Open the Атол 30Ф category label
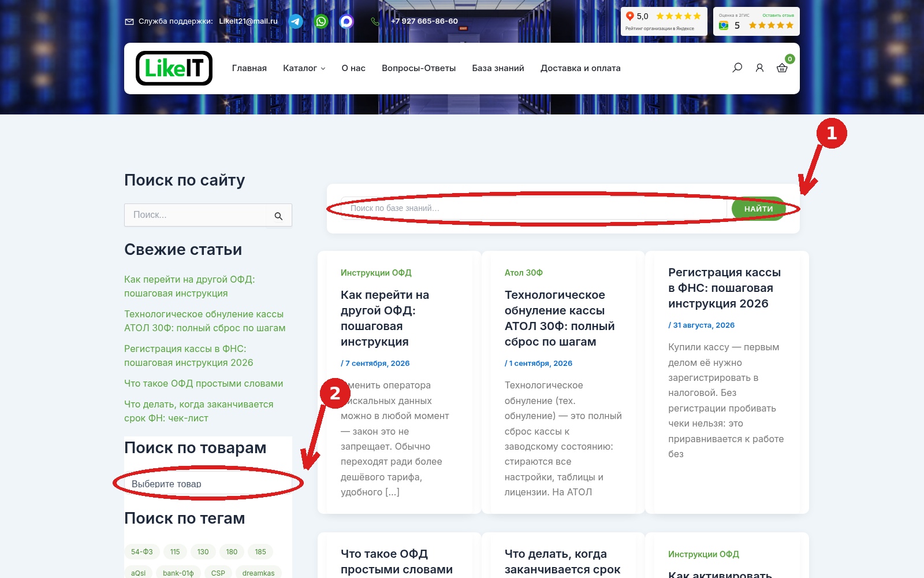This screenshot has height=578, width=924. pyautogui.click(x=523, y=273)
